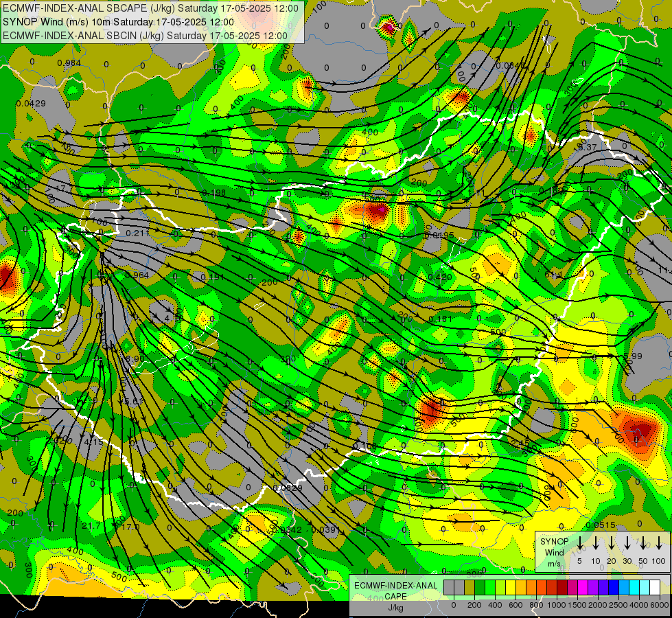Select the dark red swatch in the CAPE legend
The image size is (672, 618).
click(x=562, y=588)
